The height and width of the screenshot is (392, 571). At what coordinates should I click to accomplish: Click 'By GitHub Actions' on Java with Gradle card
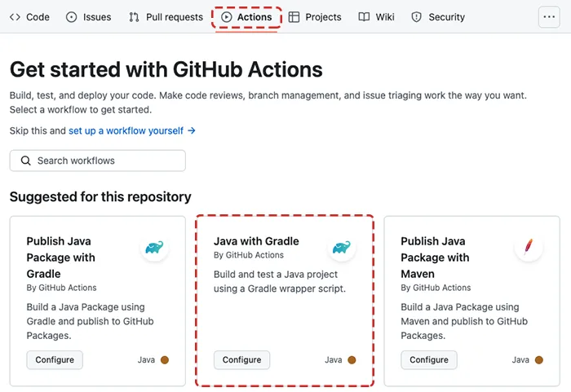click(x=249, y=255)
